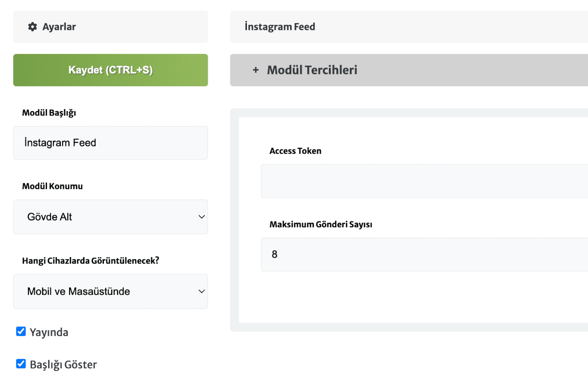Open the device visibility dropdown

coord(110,291)
